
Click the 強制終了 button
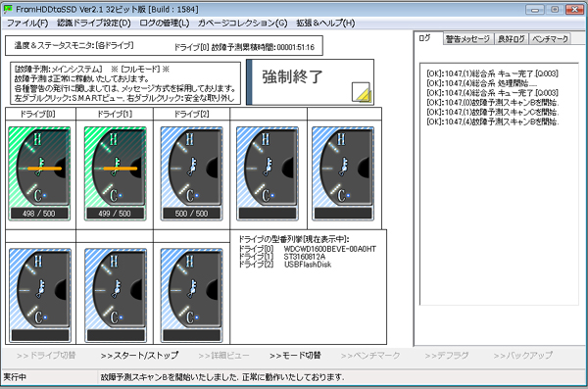311,81
